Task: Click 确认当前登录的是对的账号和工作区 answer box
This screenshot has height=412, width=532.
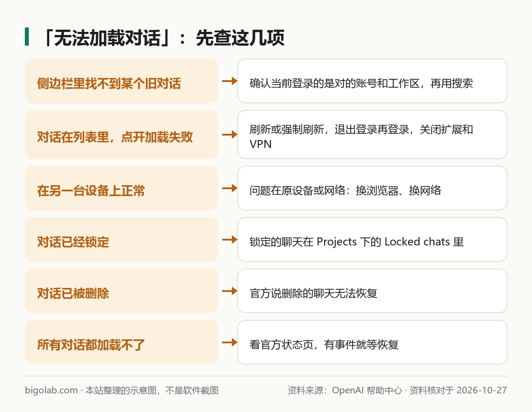Action: tap(372, 81)
